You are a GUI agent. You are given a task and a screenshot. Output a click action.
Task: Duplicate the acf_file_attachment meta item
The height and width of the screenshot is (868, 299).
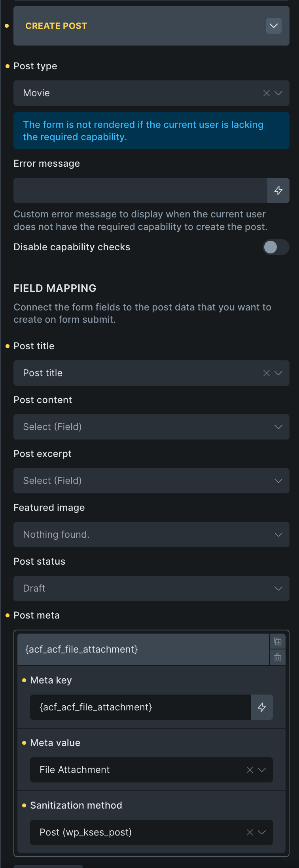278,641
